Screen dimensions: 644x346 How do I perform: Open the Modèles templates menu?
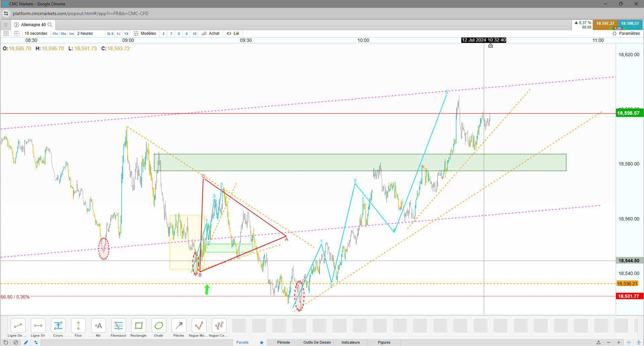[x=145, y=33]
